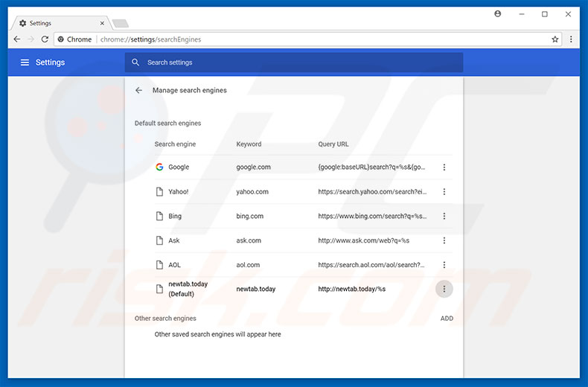
Task: Select the ask.com keyword
Action: pyautogui.click(x=249, y=240)
